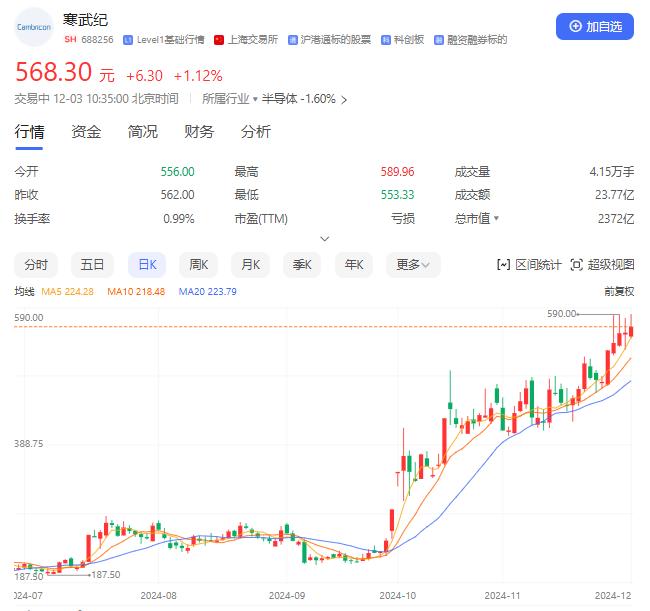This screenshot has height=611, width=650.
Task: Click MA20 223.79 indicator label
Action: [208, 292]
